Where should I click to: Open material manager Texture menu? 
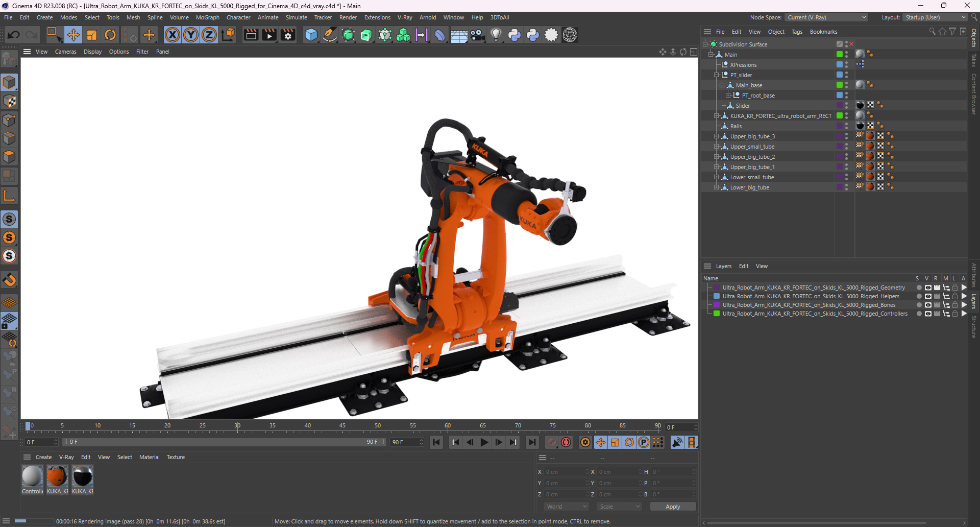[x=176, y=457]
